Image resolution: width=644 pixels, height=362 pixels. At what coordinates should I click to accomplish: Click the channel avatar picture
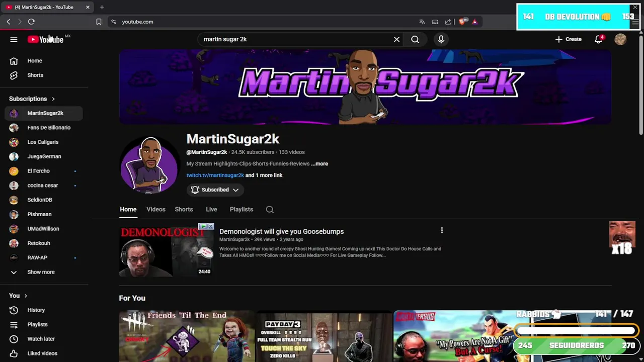pos(149,164)
